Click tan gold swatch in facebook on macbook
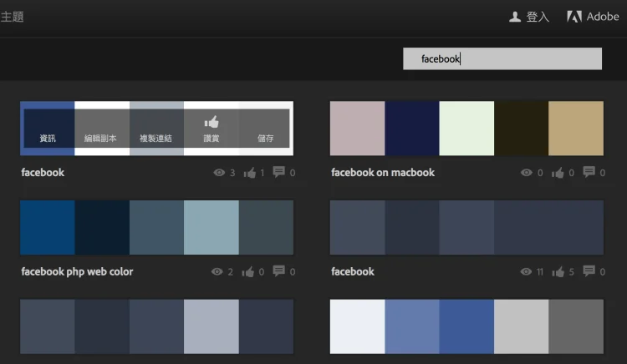627x364 pixels. (576, 128)
